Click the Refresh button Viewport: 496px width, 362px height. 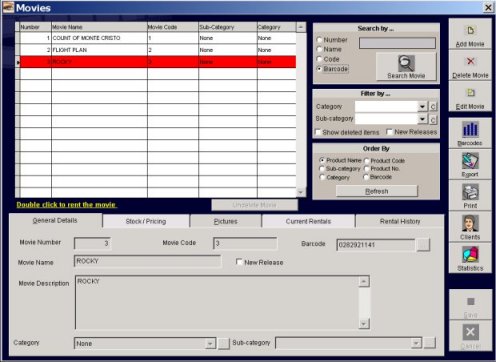point(377,191)
